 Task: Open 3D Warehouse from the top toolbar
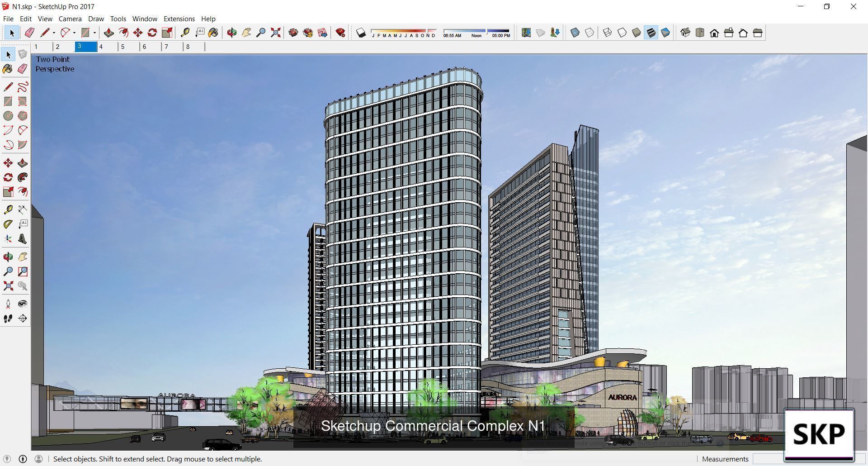pos(293,33)
